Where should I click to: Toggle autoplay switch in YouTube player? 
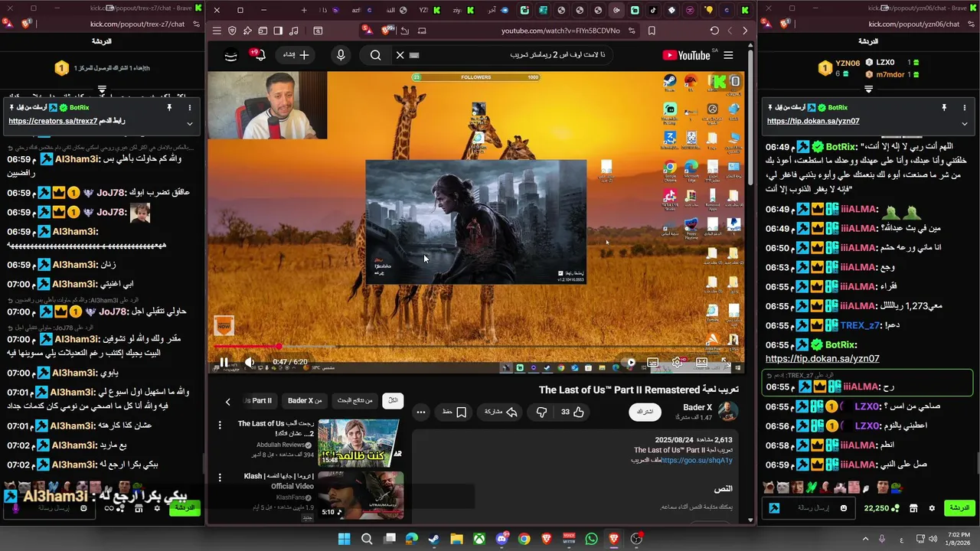click(x=629, y=363)
